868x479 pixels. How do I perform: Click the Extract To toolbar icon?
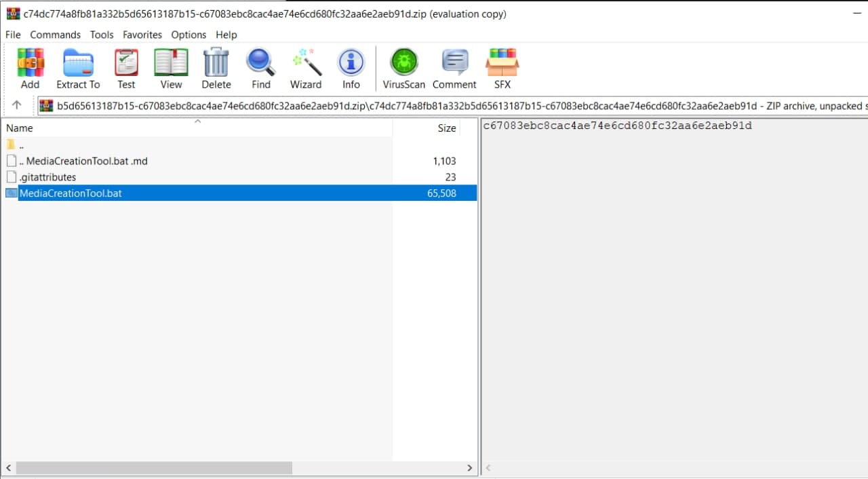[x=78, y=69]
